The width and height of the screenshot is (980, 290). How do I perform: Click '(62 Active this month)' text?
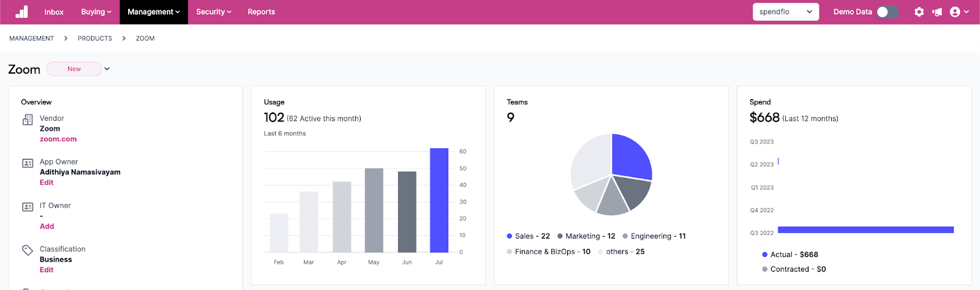click(324, 118)
